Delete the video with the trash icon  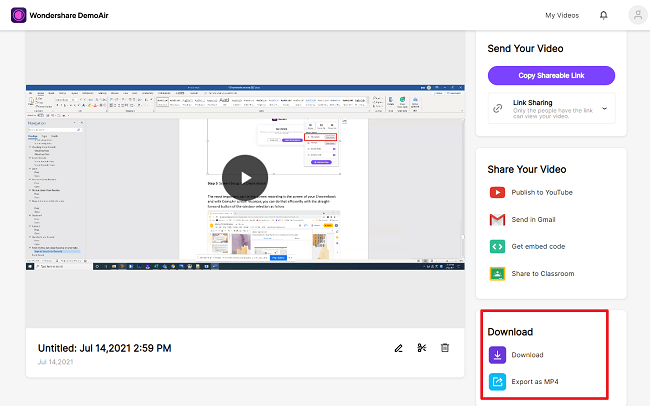tap(445, 348)
